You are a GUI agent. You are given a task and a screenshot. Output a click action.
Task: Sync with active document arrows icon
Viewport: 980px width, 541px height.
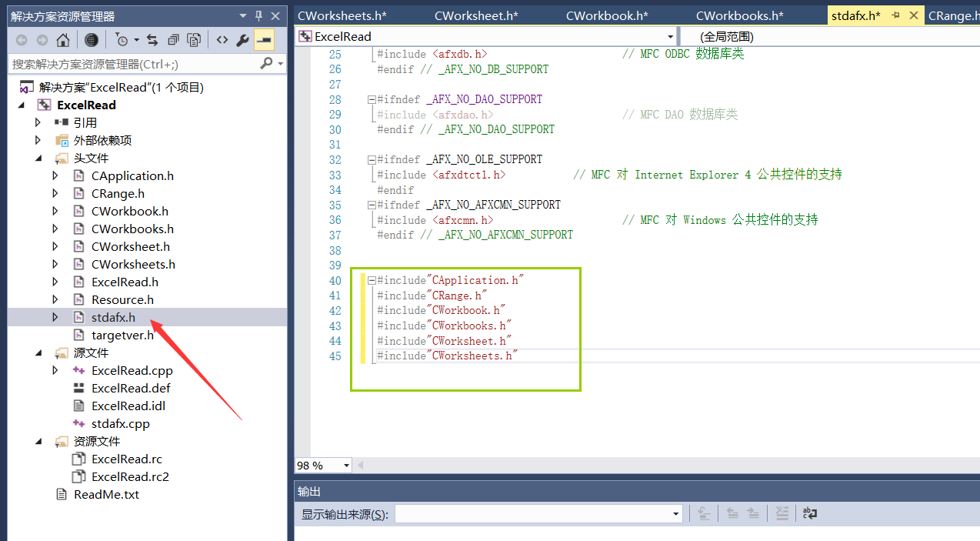(x=152, y=40)
